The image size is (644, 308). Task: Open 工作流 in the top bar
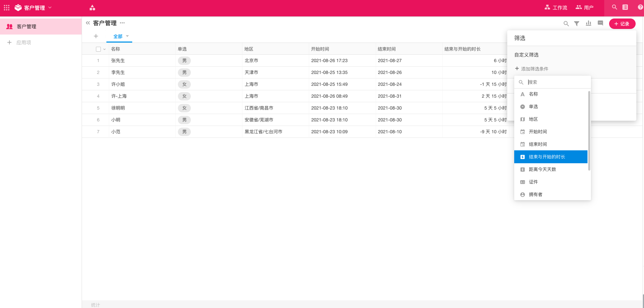click(x=556, y=7)
